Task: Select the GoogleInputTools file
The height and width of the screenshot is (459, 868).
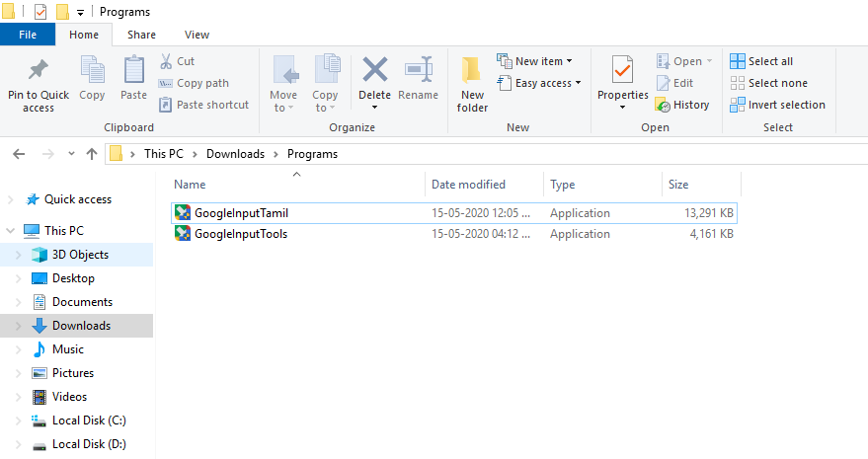Action: point(454,234)
